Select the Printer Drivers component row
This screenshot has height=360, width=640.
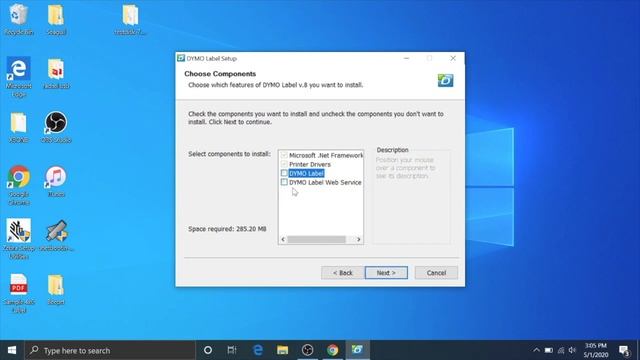tap(310, 164)
